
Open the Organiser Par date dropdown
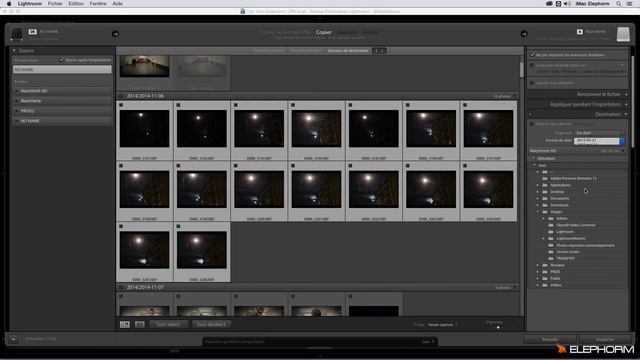[599, 133]
